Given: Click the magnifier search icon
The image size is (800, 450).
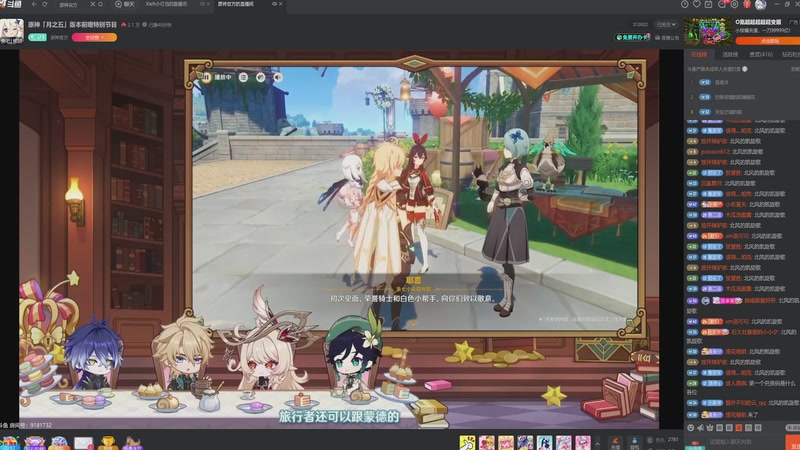Looking at the screenshot, I should coord(100,4).
